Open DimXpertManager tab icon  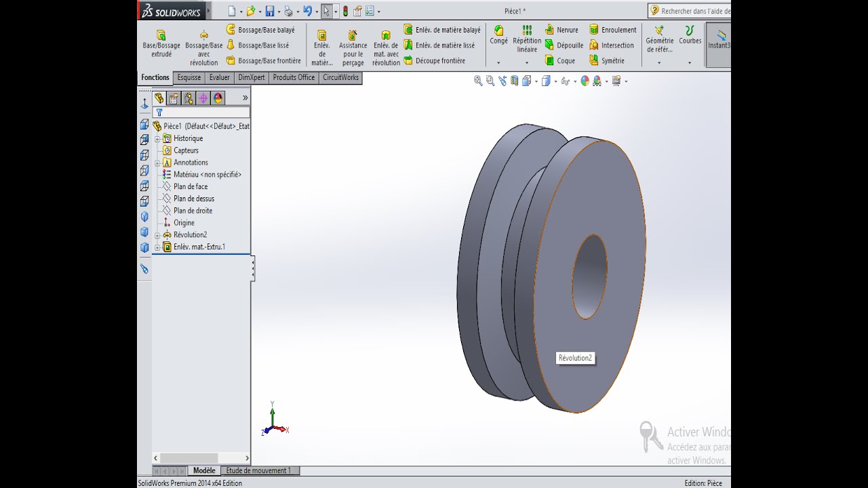[x=203, y=98]
